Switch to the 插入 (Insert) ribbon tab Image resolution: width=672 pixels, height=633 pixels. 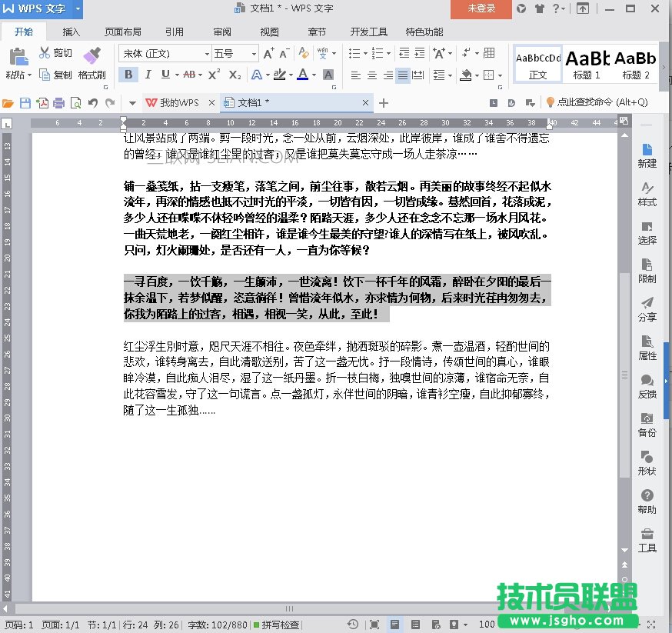pyautogui.click(x=71, y=32)
